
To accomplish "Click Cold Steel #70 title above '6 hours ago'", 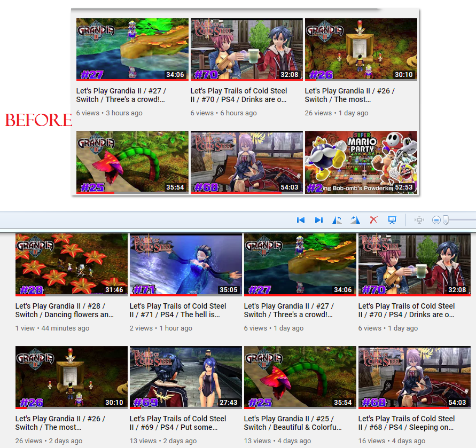I will click(239, 95).
